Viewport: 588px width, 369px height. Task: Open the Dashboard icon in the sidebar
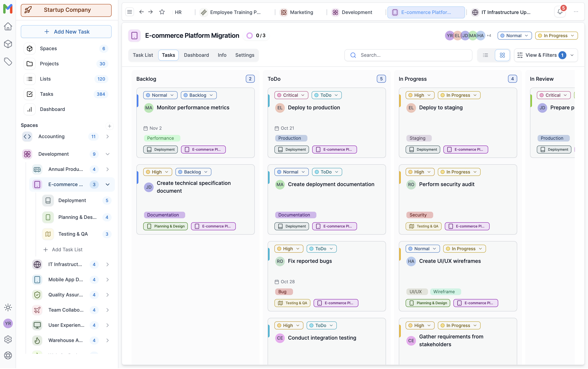(x=29, y=109)
